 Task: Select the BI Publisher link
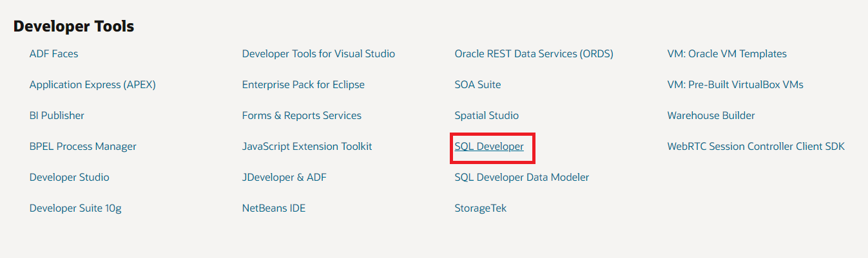coord(57,116)
